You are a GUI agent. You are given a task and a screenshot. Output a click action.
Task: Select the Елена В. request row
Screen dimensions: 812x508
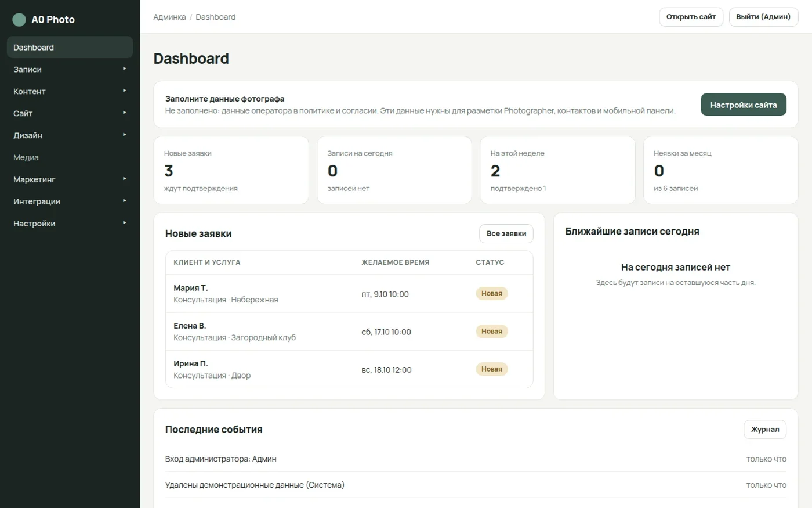click(x=349, y=332)
